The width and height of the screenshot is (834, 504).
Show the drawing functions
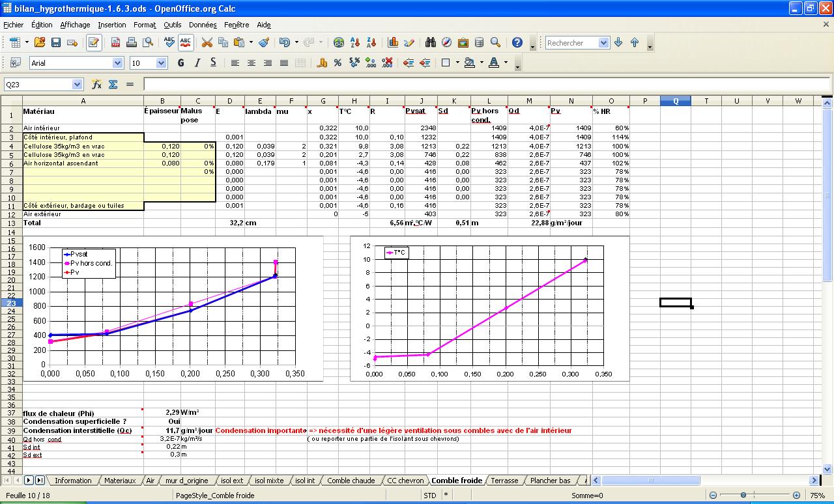pyautogui.click(x=409, y=42)
